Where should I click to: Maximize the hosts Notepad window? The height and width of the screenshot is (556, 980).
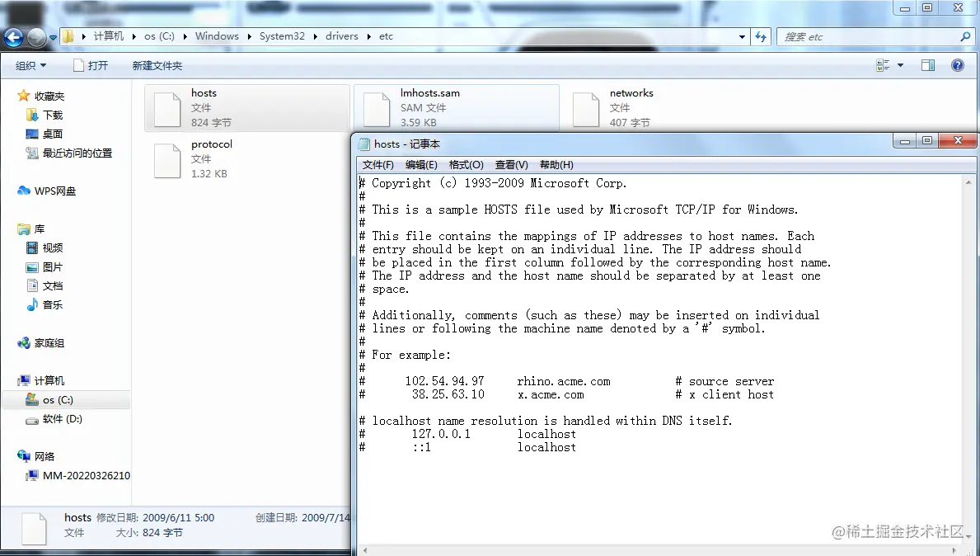927,142
